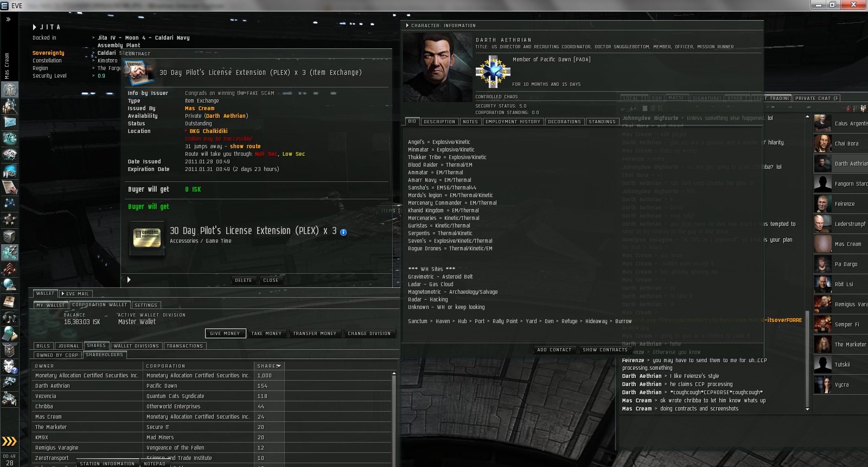
Task: Select the Chribba shareholder row
Action: pos(212,407)
